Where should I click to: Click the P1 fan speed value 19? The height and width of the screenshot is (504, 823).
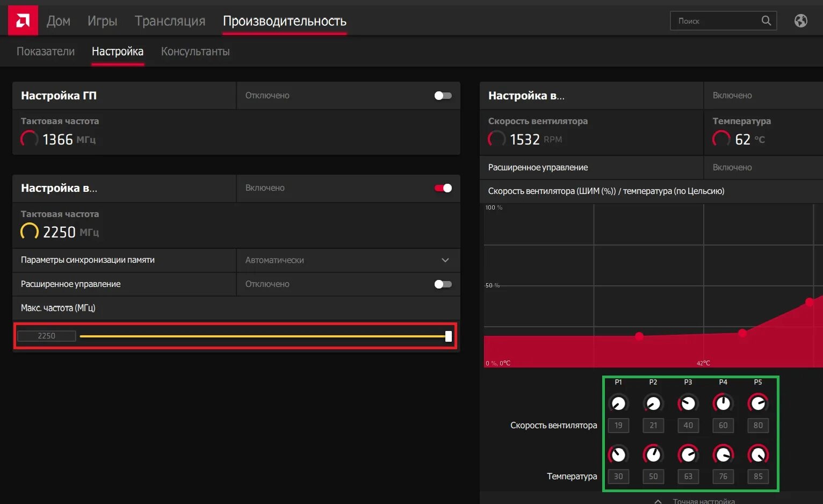click(618, 426)
